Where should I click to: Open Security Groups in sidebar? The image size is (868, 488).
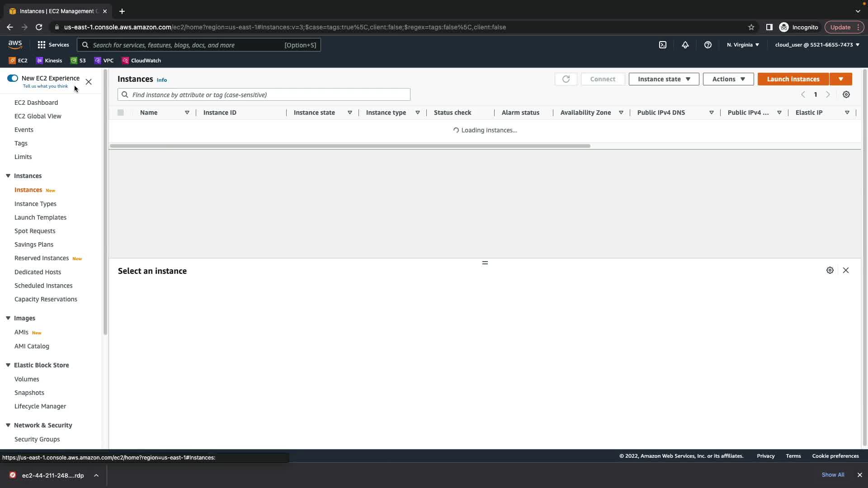[x=37, y=439]
